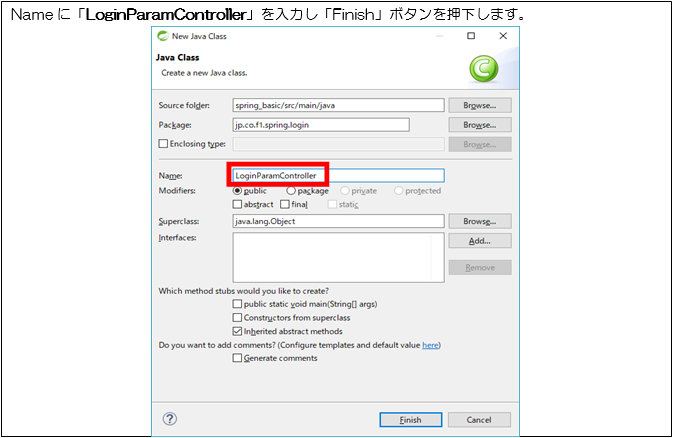Viewport: 673px width, 438px height.
Task: Minimize the New Java Class dialog
Action: 438,35
